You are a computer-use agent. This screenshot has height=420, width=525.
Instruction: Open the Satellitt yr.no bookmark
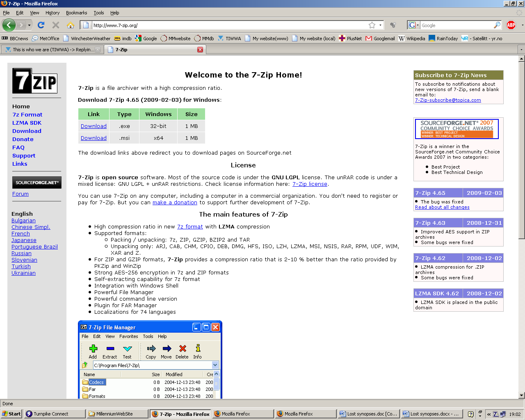482,39
